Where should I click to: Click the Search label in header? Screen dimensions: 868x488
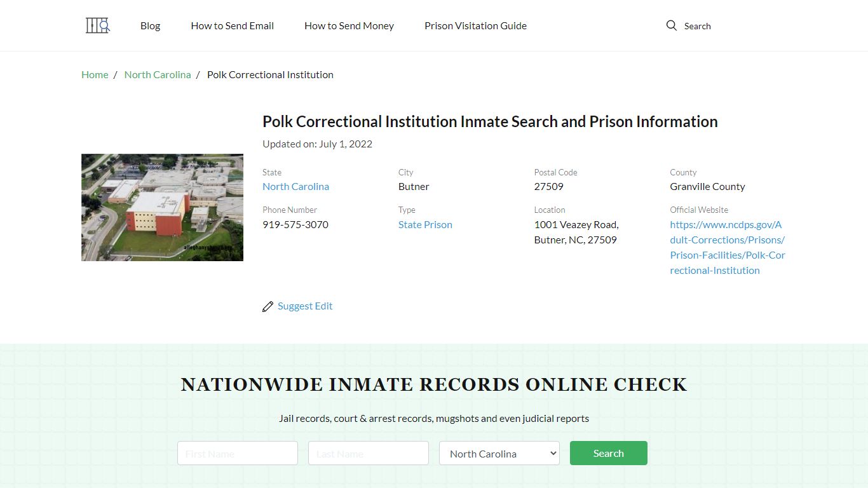[698, 26]
